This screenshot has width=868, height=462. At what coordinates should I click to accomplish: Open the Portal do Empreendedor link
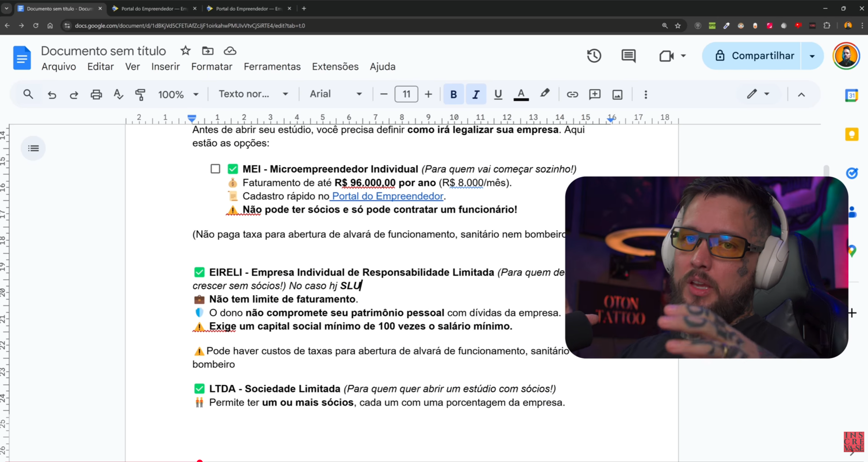[x=388, y=196]
